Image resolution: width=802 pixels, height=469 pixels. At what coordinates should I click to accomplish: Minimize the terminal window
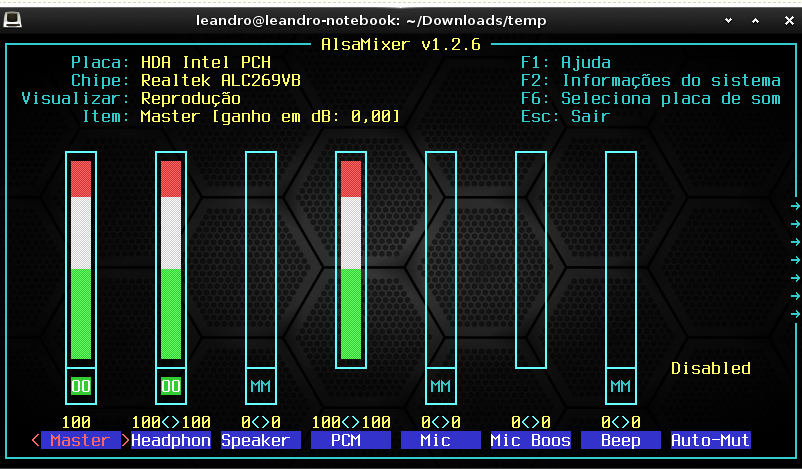coord(728,20)
